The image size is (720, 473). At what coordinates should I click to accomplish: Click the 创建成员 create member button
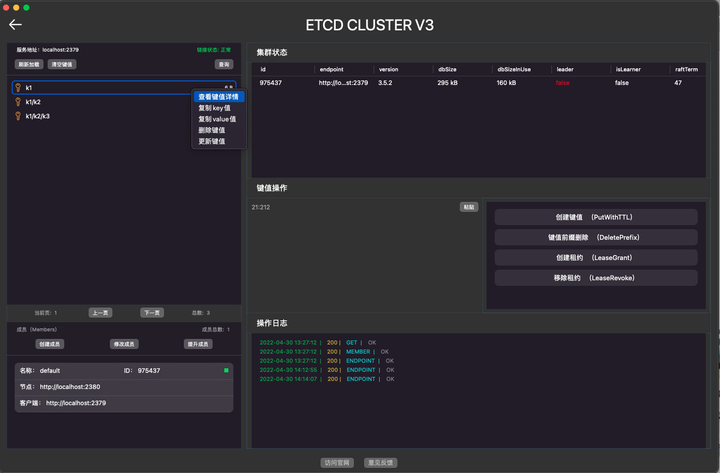click(50, 344)
